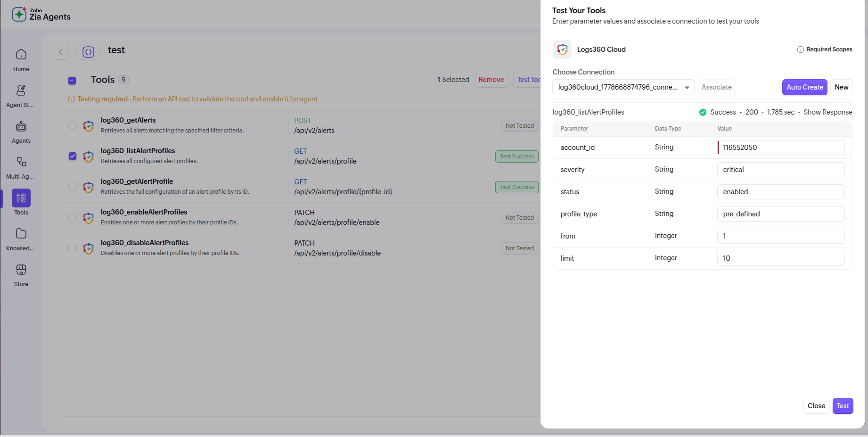868x437 pixels.
Task: Check the log360_enableAlertProfiles checkbox
Action: point(73,217)
